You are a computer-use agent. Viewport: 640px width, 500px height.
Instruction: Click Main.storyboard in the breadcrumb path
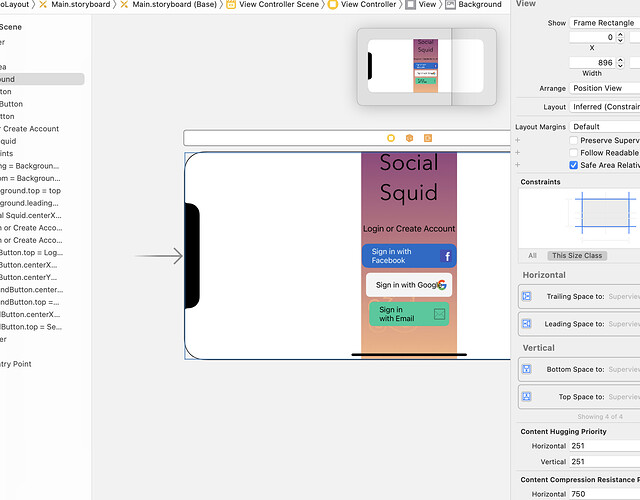pyautogui.click(x=81, y=4)
